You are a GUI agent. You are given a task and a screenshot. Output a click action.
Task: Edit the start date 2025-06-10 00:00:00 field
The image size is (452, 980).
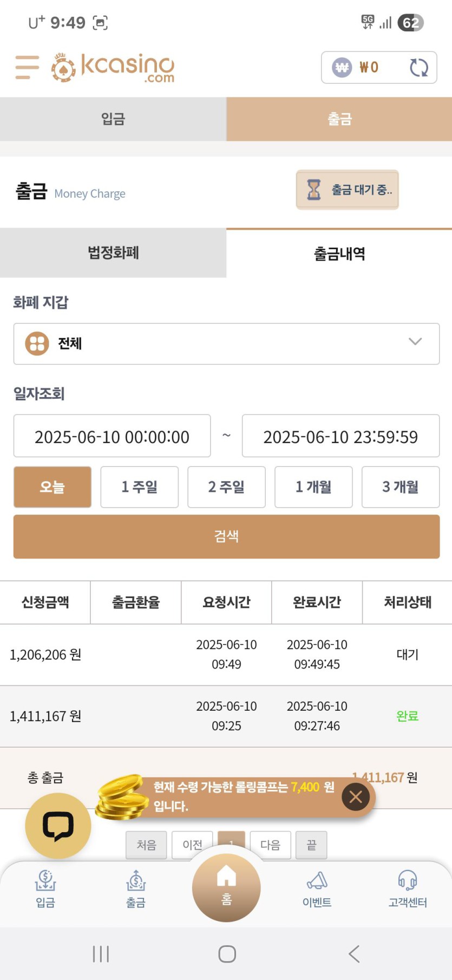pyautogui.click(x=112, y=436)
